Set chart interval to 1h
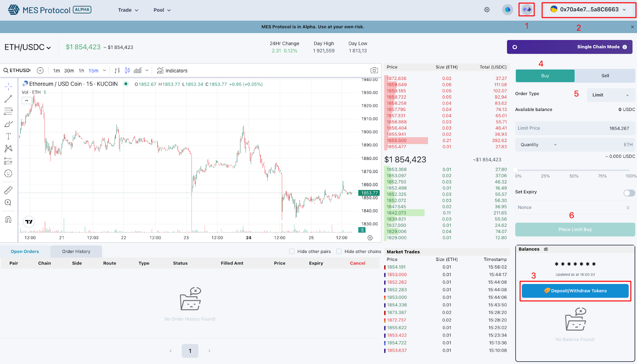The height and width of the screenshot is (364, 637). pos(81,71)
